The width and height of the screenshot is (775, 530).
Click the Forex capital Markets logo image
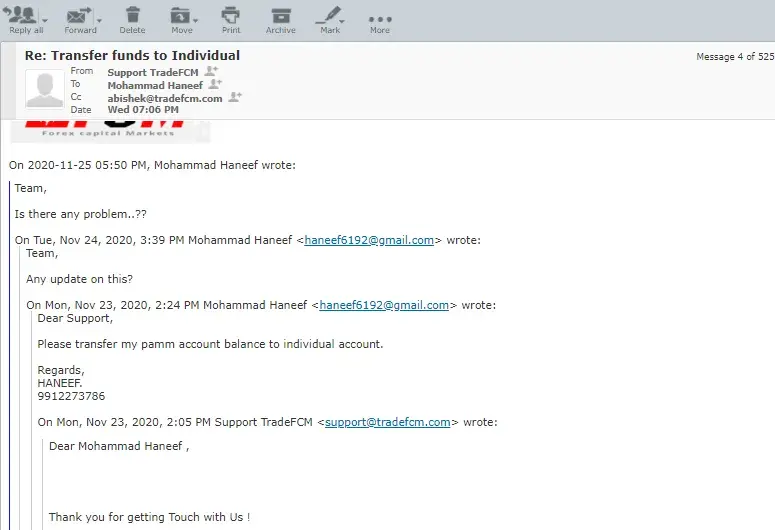(x=110, y=131)
